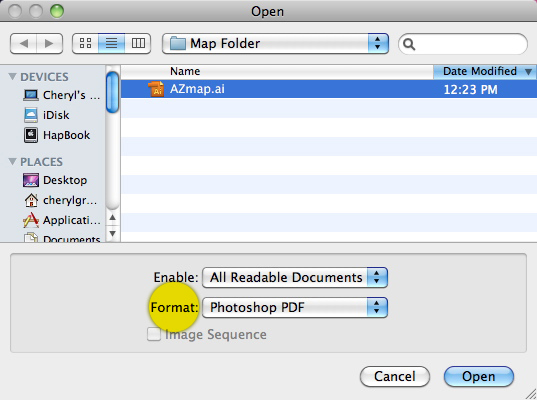
Task: Click the Open button
Action: click(479, 376)
